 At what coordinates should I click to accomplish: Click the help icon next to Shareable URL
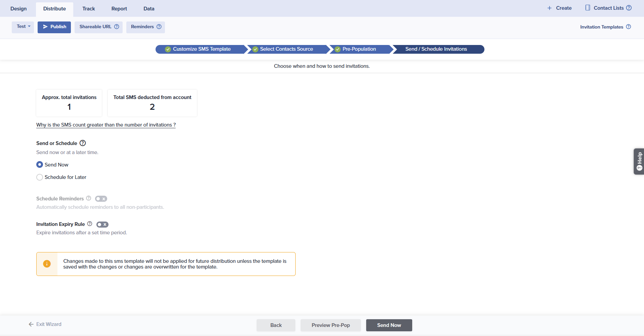pyautogui.click(x=117, y=27)
